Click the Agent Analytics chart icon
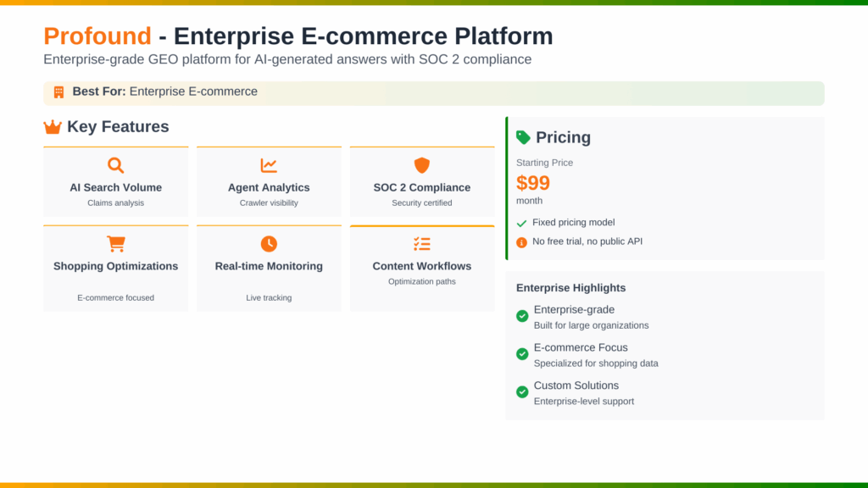Screen dimensions: 868x488 coord(269,165)
